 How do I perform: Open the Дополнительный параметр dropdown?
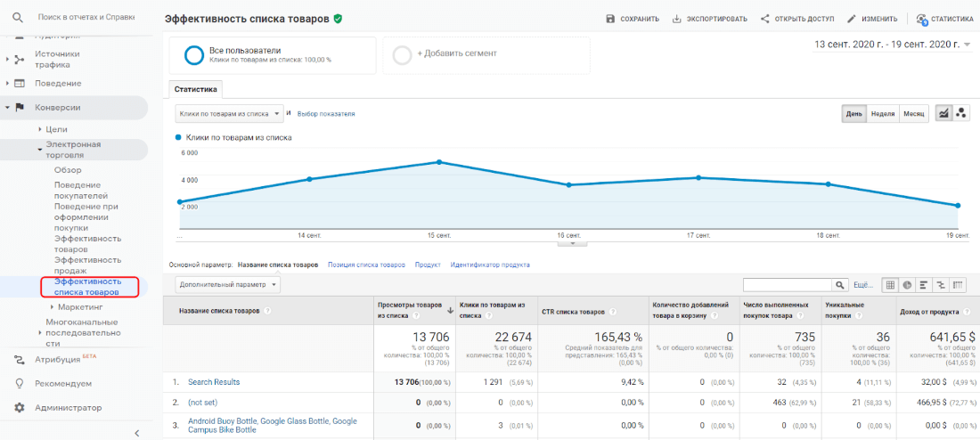tap(227, 285)
